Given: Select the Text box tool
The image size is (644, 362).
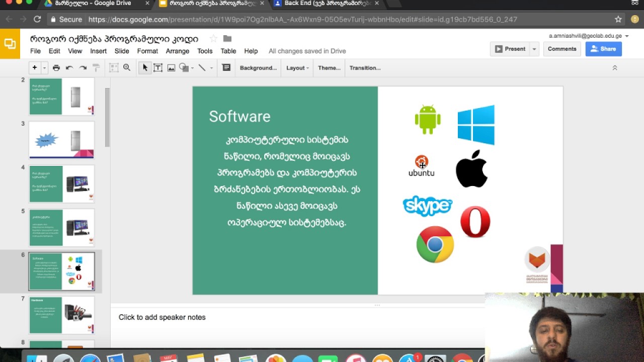Looking at the screenshot, I should point(158,68).
